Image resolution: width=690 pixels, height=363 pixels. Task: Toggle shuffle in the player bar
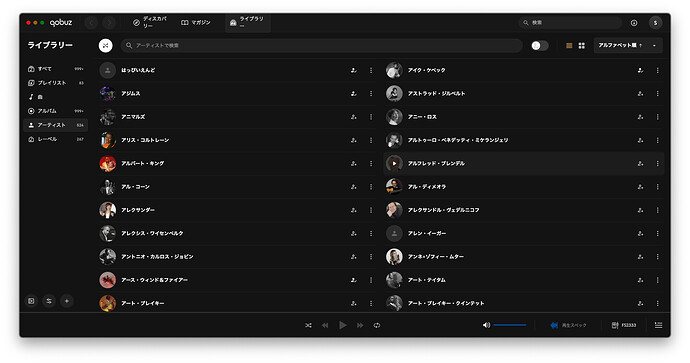pos(308,325)
